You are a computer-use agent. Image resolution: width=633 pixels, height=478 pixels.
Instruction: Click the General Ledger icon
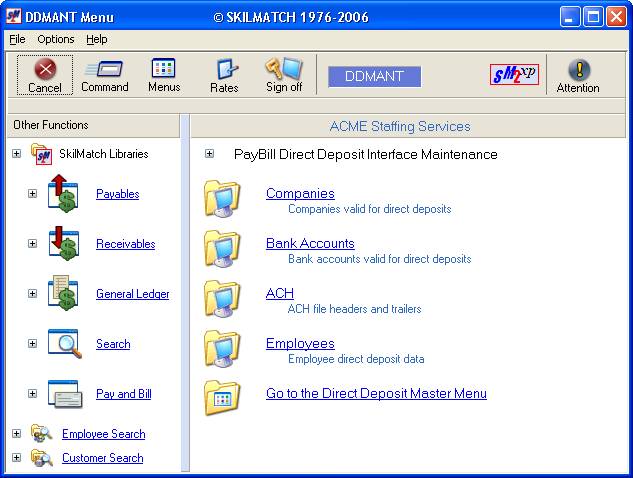pyautogui.click(x=63, y=294)
